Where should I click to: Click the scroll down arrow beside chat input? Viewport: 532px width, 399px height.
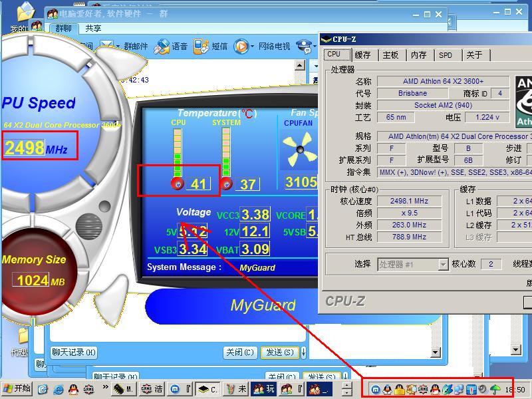pos(436,353)
